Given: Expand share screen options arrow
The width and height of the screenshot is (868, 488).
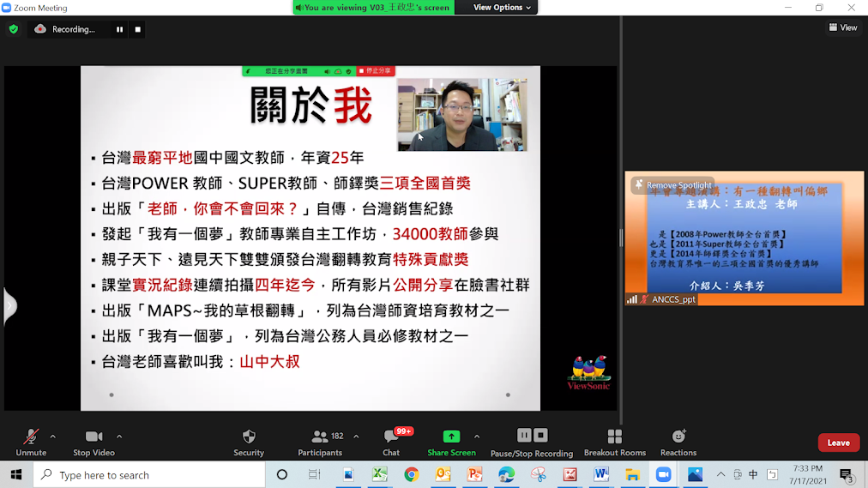Looking at the screenshot, I should point(477,437).
